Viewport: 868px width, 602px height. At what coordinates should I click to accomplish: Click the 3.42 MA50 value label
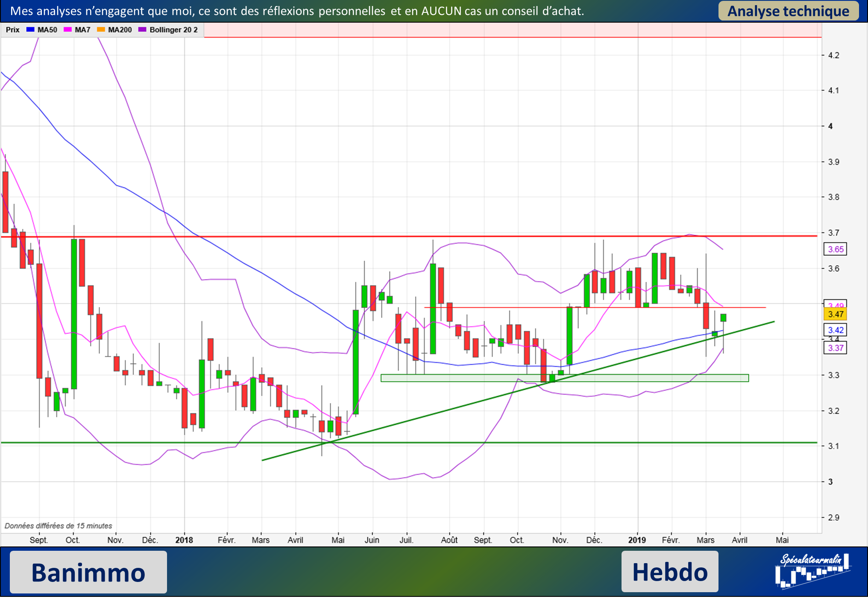[x=835, y=330]
